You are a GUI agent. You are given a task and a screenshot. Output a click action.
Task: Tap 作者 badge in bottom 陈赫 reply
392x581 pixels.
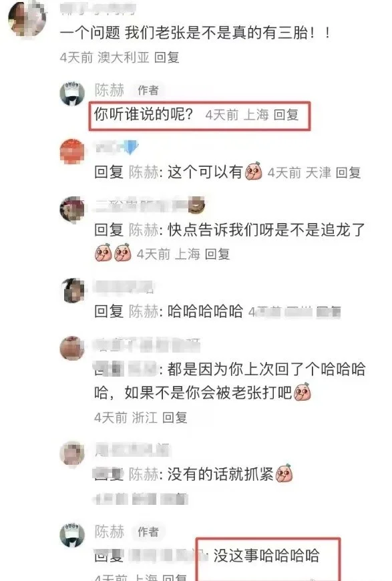point(148,532)
